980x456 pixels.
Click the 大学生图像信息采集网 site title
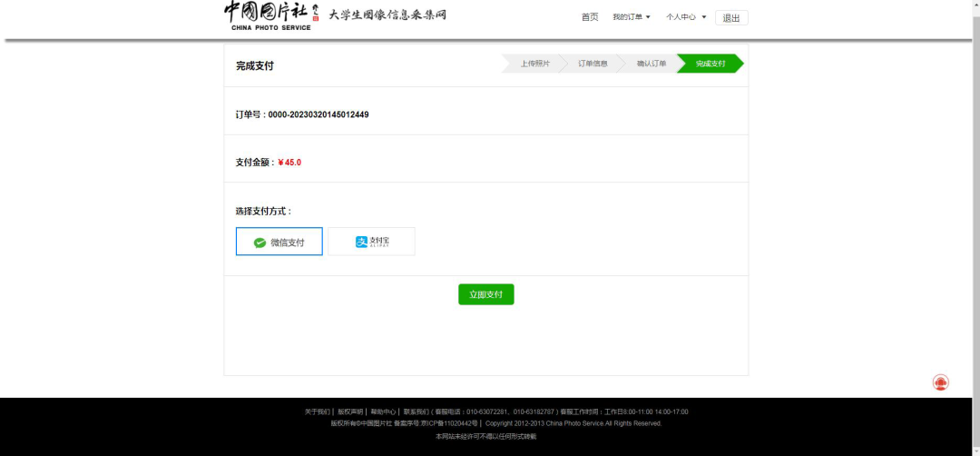pyautogui.click(x=387, y=15)
